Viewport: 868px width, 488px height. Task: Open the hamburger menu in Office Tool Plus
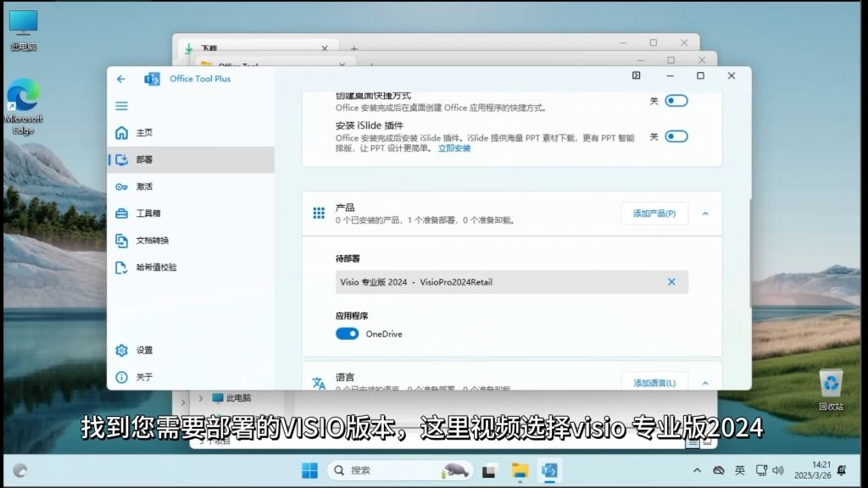point(122,106)
